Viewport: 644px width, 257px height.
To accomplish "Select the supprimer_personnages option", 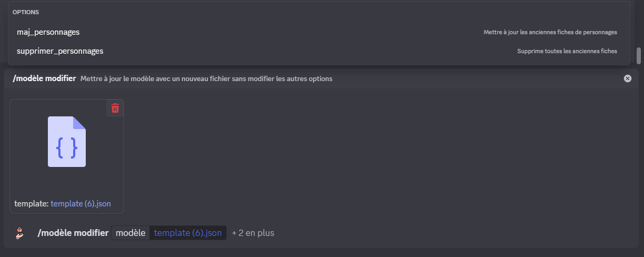I will 60,51.
